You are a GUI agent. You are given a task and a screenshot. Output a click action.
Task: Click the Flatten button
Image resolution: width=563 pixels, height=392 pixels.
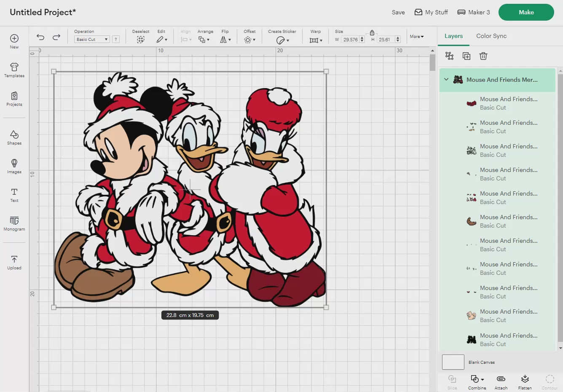point(525,382)
